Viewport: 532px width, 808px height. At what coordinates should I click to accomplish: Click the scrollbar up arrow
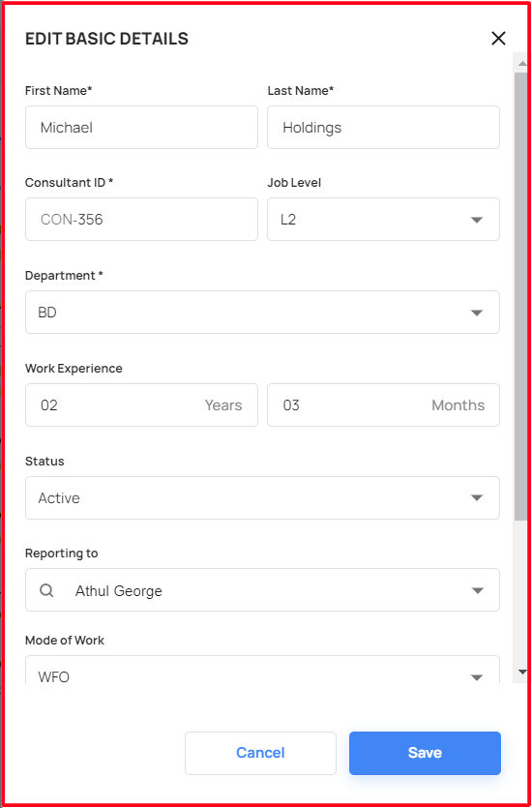coord(521,62)
